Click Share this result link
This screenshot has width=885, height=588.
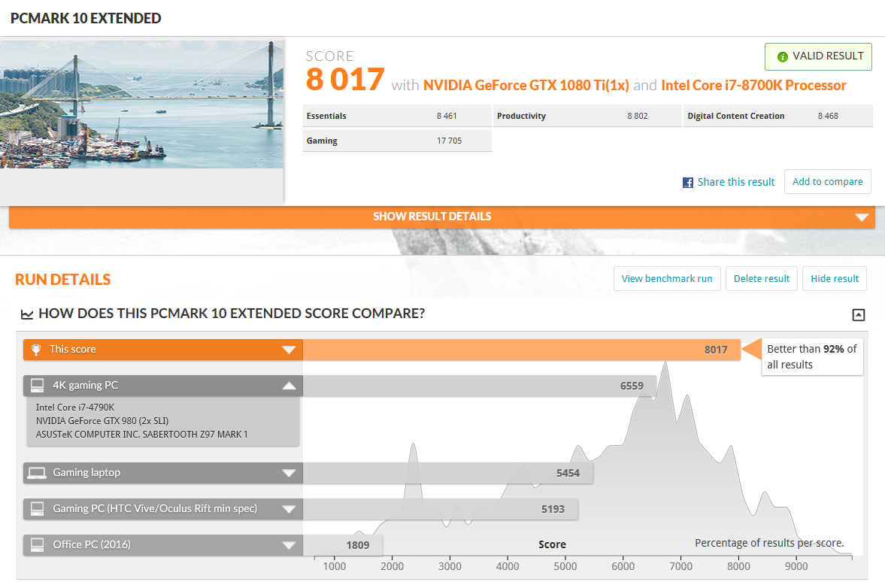[x=736, y=182]
